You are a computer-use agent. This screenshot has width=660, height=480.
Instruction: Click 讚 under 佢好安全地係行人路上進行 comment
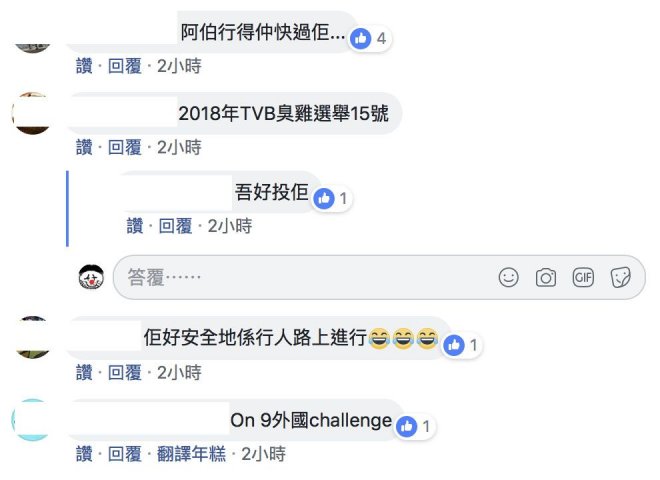[x=84, y=373]
